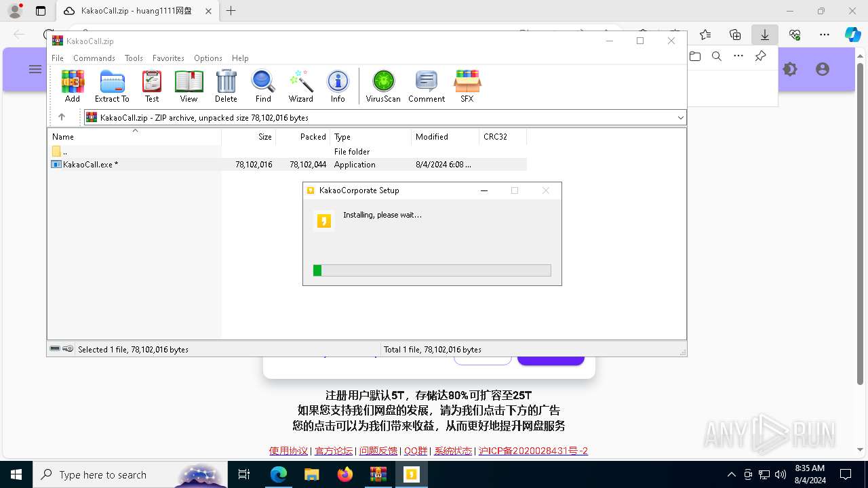Click the Delete toolbar icon
The height and width of the screenshot is (488, 868).
coord(226,86)
